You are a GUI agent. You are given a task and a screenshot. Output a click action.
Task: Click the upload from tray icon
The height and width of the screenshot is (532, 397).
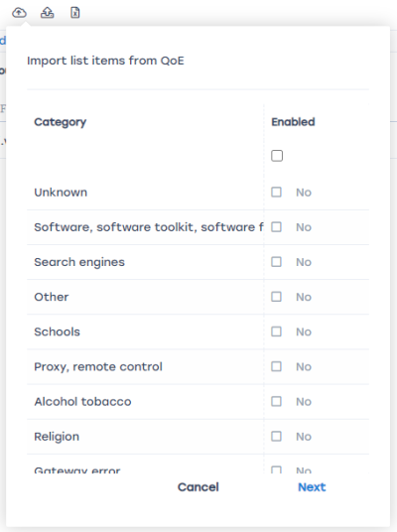(48, 13)
